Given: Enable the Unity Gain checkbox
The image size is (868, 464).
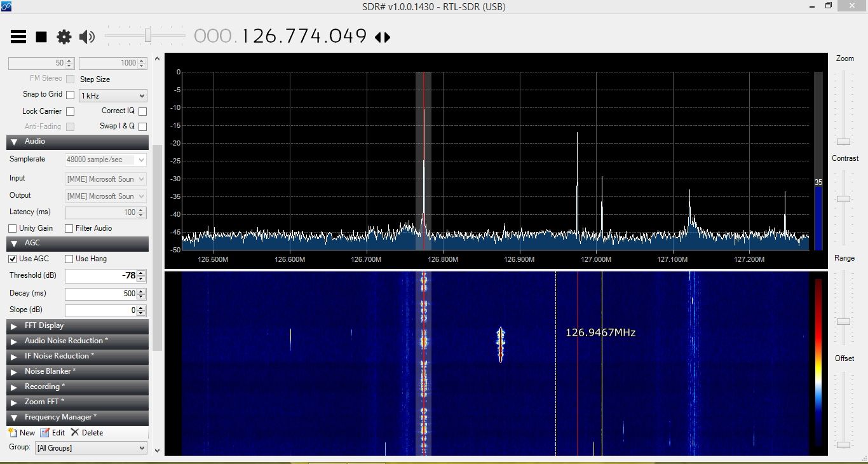Looking at the screenshot, I should point(12,228).
